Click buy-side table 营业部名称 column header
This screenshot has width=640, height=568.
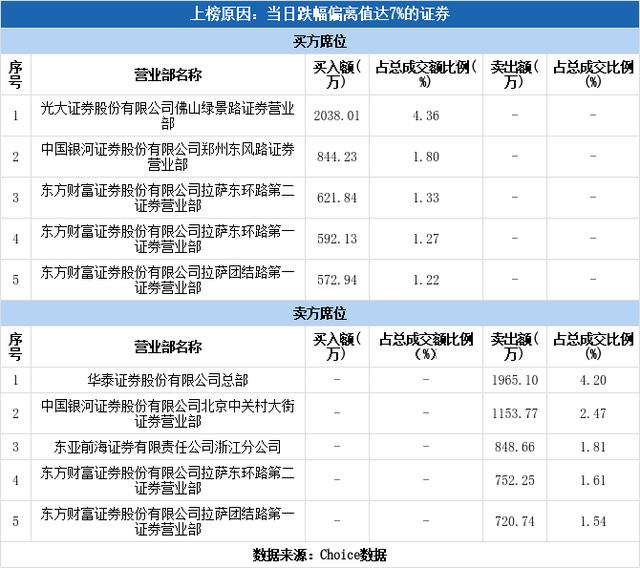click(x=168, y=75)
